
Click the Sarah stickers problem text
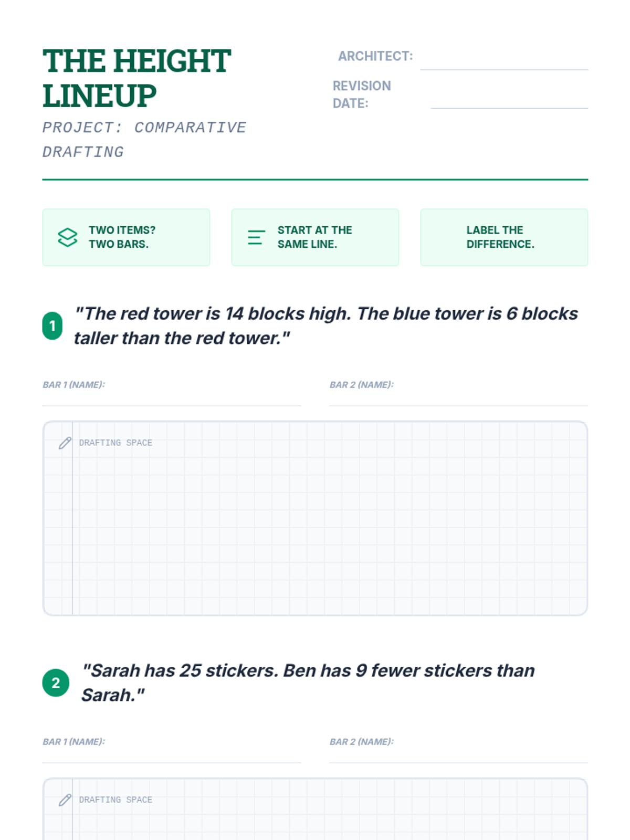307,682
